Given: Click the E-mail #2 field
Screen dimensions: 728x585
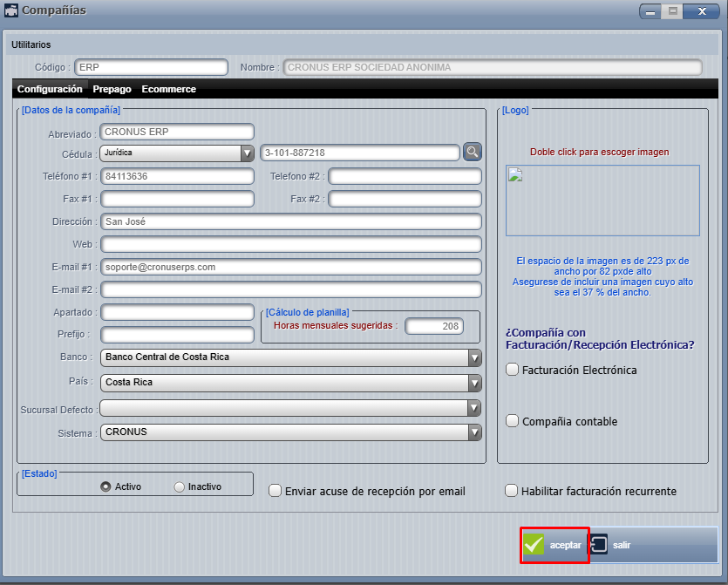Looking at the screenshot, I should pyautogui.click(x=291, y=289).
